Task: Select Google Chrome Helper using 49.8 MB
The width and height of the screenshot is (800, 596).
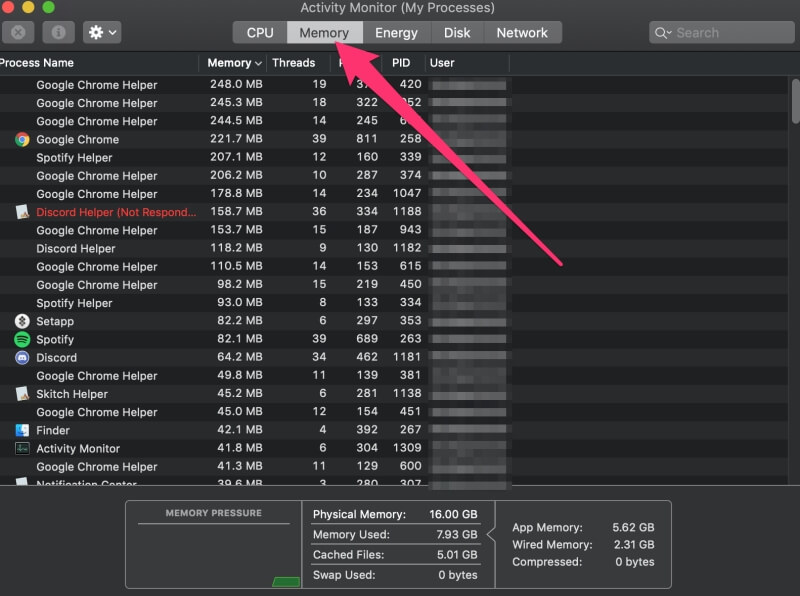Action: tap(96, 376)
